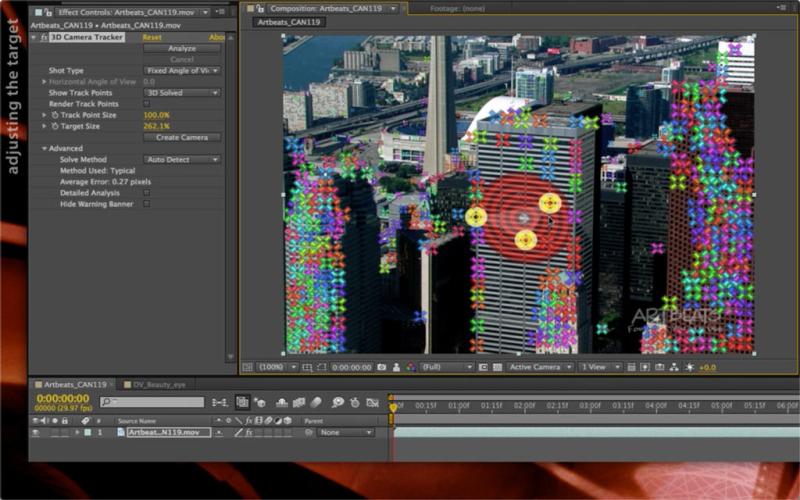
Task: Click the Artbeats_CAN119 breadcrumb tab in viewer
Action: tap(289, 22)
